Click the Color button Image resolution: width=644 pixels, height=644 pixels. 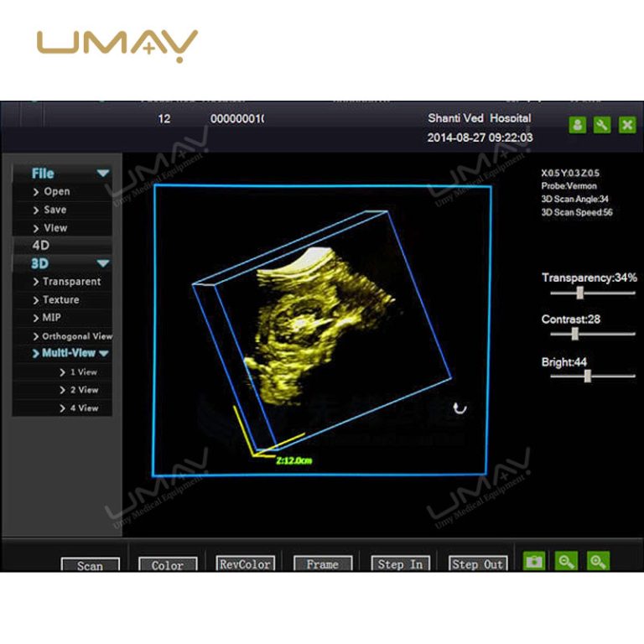(x=168, y=564)
